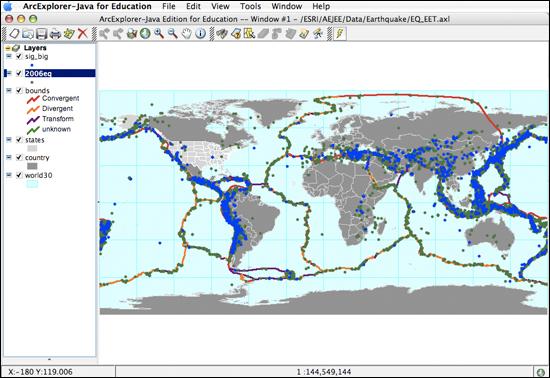Open the Window menu
This screenshot has height=378, width=550.
pos(287,6)
